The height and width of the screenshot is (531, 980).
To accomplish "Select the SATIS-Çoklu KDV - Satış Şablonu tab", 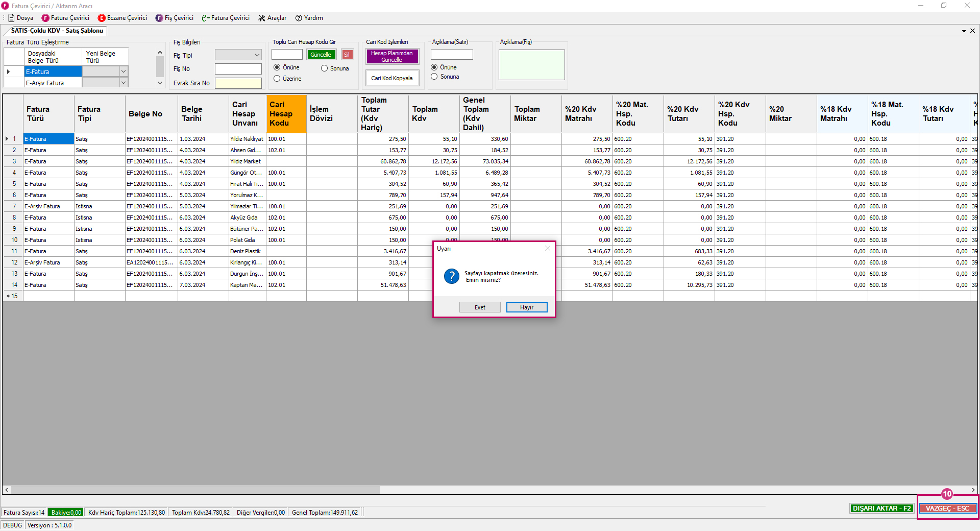I will pos(57,31).
